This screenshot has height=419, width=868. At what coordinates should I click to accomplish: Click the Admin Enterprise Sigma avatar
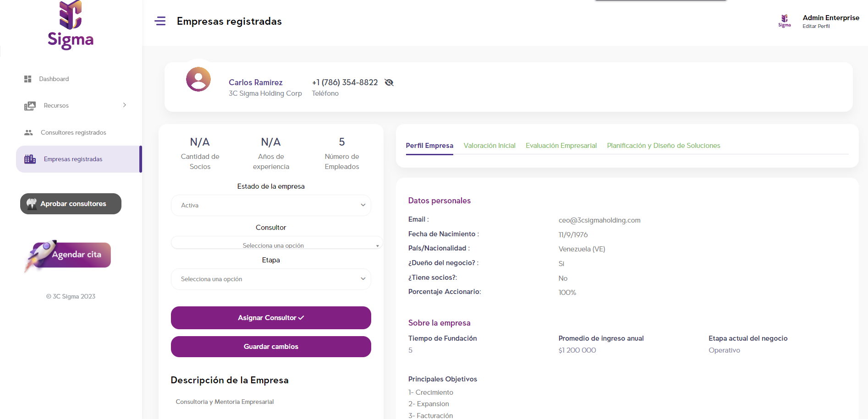tap(784, 21)
